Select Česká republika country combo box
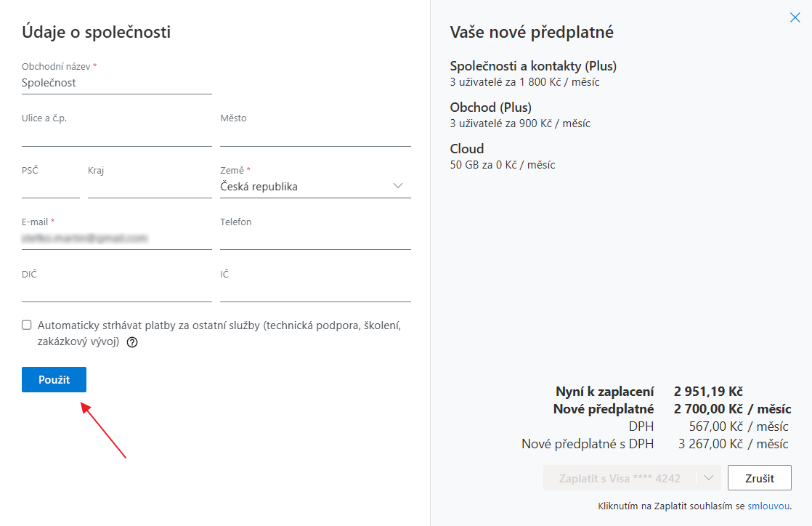Viewport: 812px width, 526px height. pos(315,187)
